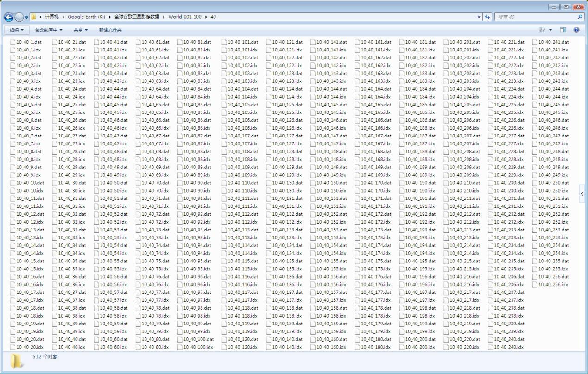
Task: Click the refresh button beside address bar
Action: point(487,17)
